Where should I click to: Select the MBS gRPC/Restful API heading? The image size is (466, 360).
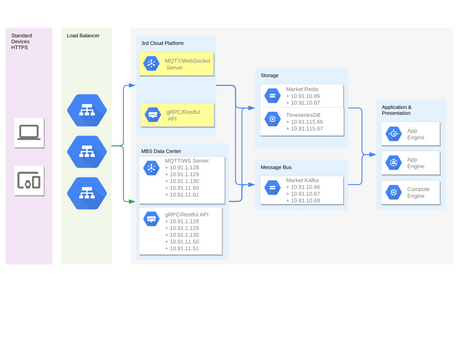point(186,214)
